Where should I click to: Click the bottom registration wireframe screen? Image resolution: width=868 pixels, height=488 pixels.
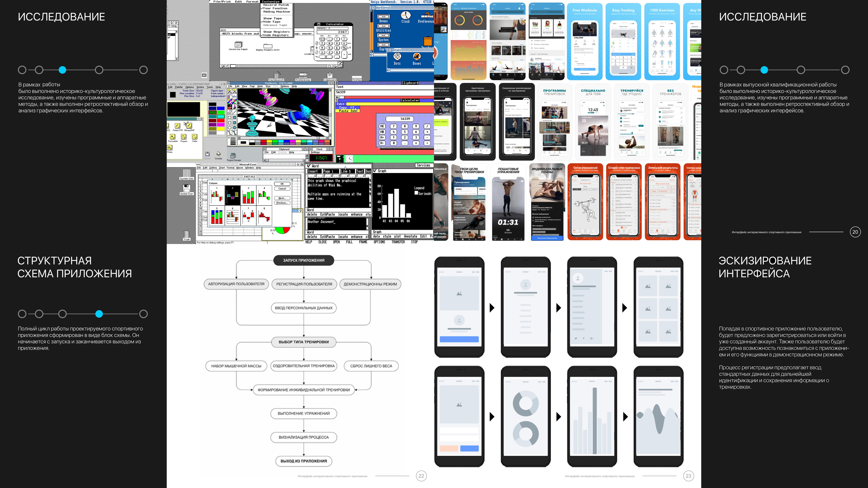point(459,415)
